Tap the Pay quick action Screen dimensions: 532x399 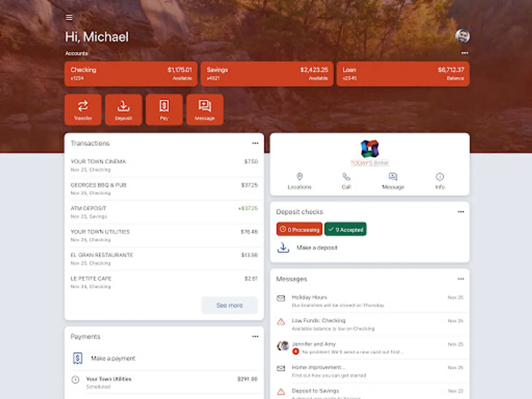(x=164, y=110)
